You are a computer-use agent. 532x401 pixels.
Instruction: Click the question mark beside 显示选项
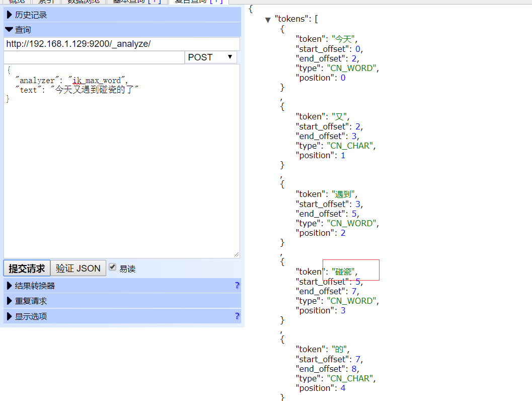tap(237, 316)
